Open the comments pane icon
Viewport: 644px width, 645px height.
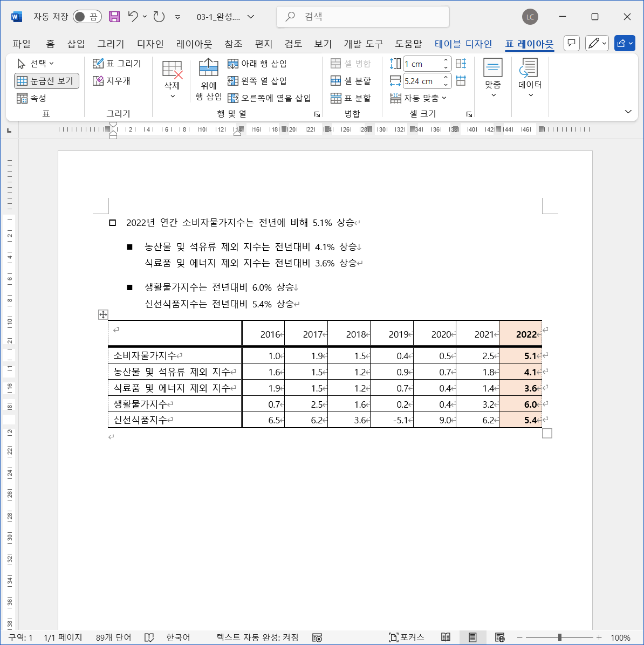[572, 43]
